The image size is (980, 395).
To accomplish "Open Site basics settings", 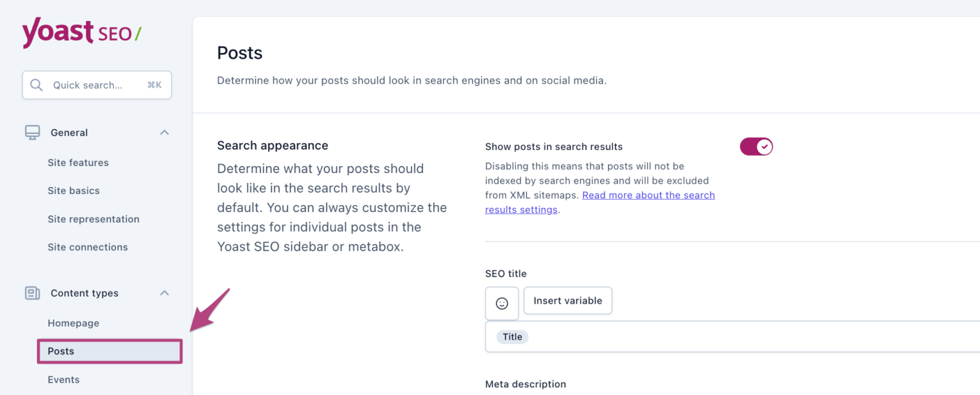I will (x=74, y=190).
